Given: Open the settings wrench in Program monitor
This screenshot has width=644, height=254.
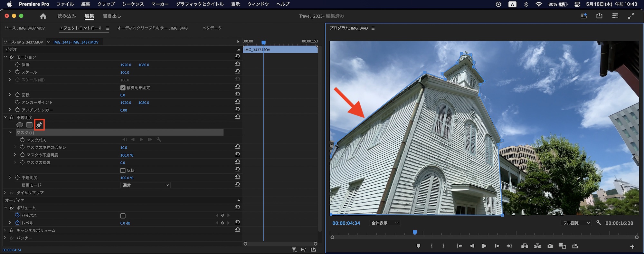Looking at the screenshot, I should click(599, 223).
